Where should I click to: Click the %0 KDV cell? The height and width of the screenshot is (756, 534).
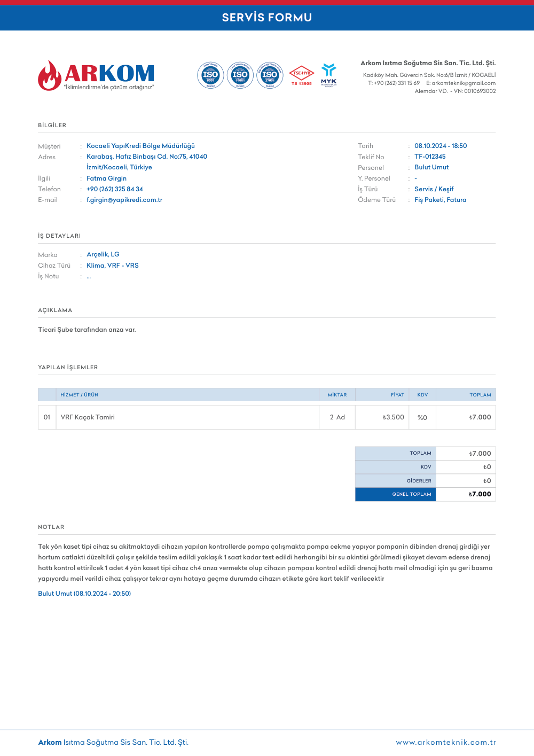422,417
